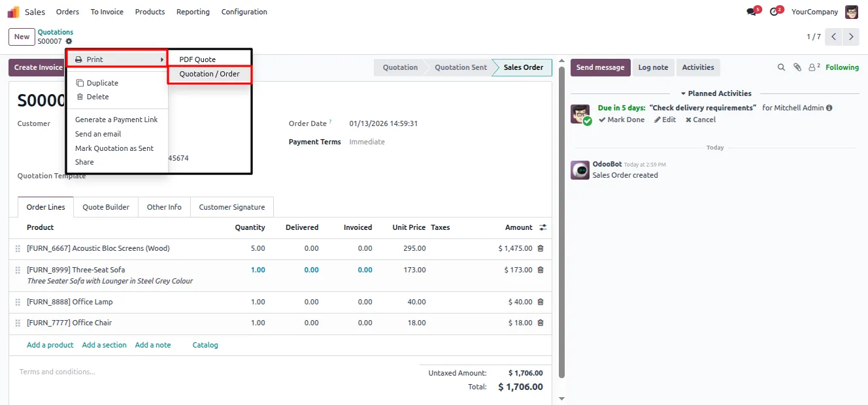Open the optional columns settings icon
Viewport: 868px width, 405px height.
[542, 227]
